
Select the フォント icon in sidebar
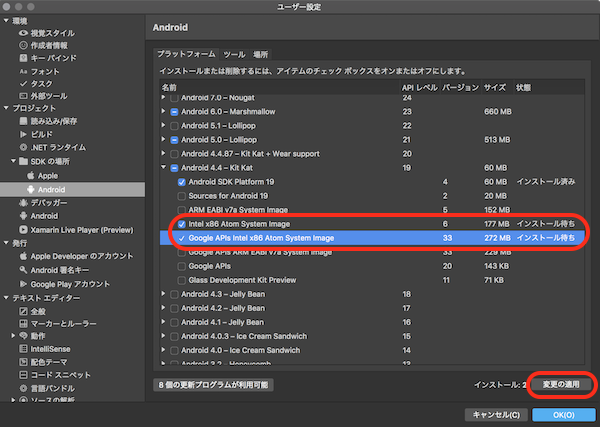pos(23,71)
